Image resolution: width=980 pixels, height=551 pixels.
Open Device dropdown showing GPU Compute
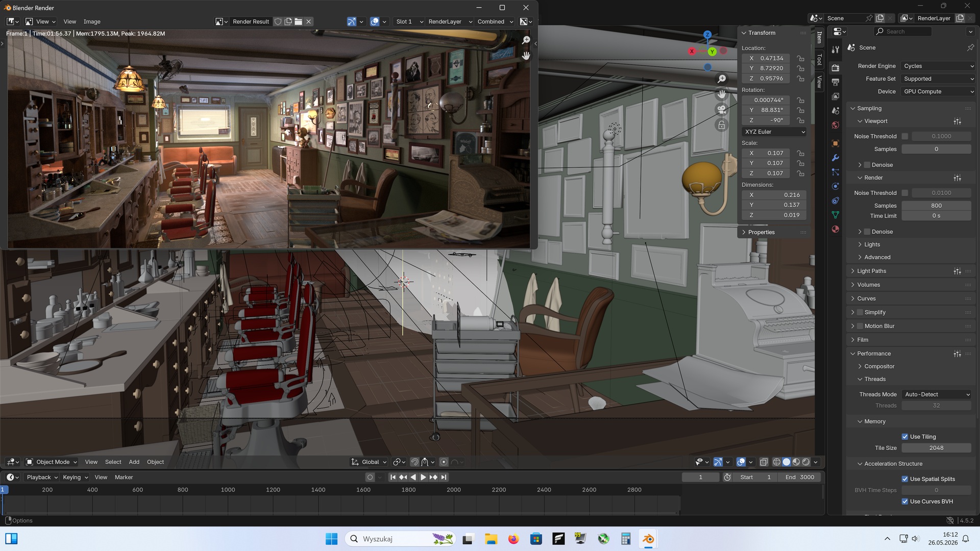(x=938, y=91)
